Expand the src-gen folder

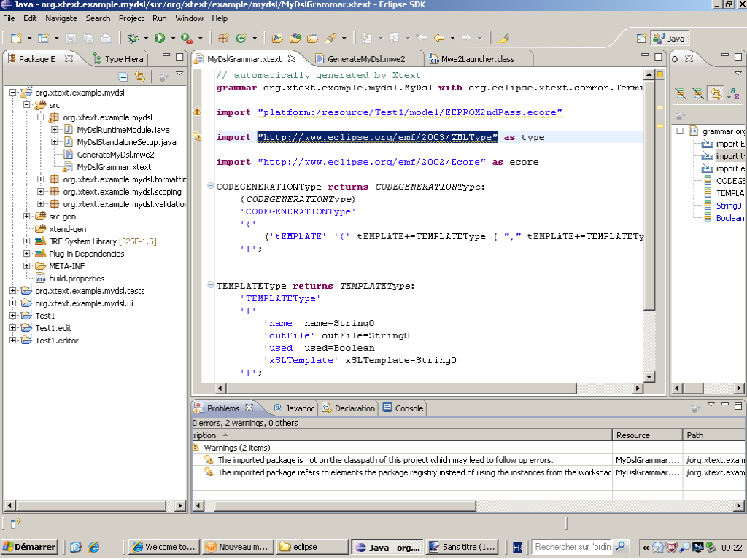point(27,216)
